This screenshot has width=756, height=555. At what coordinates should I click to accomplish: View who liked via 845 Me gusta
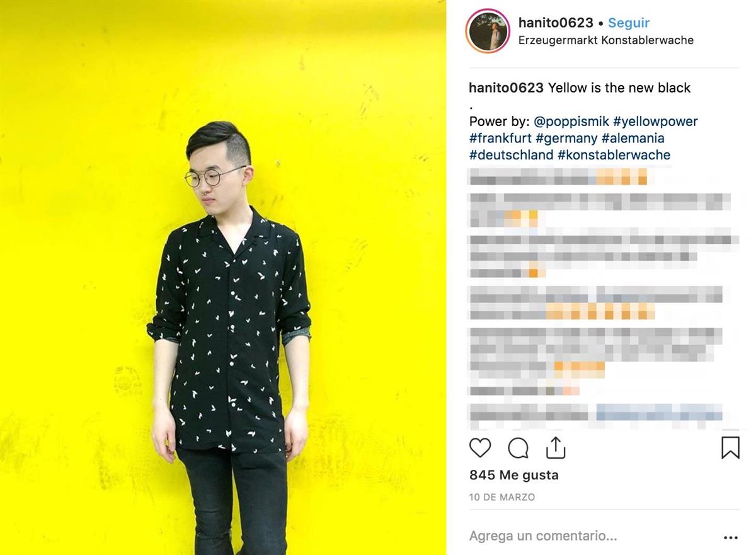pyautogui.click(x=514, y=475)
